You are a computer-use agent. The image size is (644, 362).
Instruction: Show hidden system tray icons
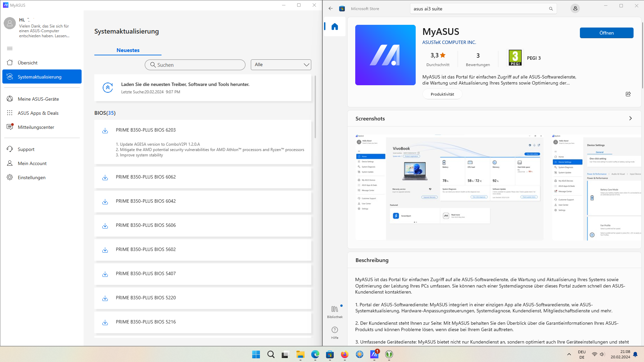569,354
